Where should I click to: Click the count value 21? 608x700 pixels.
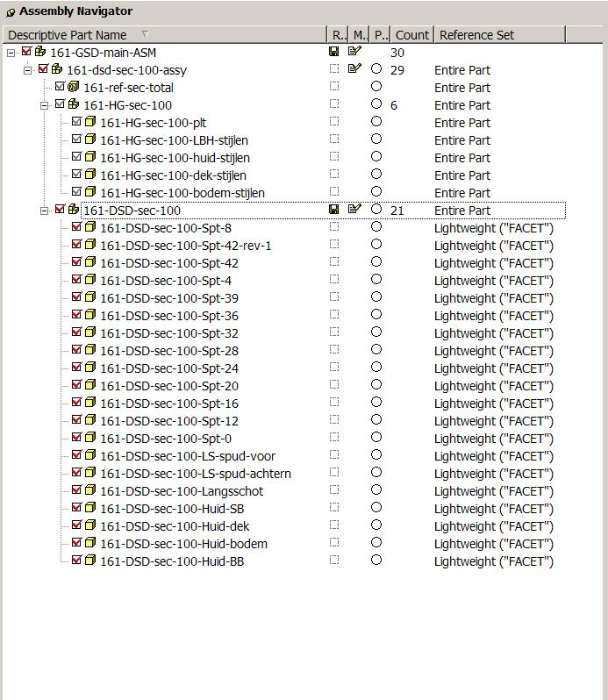click(397, 211)
